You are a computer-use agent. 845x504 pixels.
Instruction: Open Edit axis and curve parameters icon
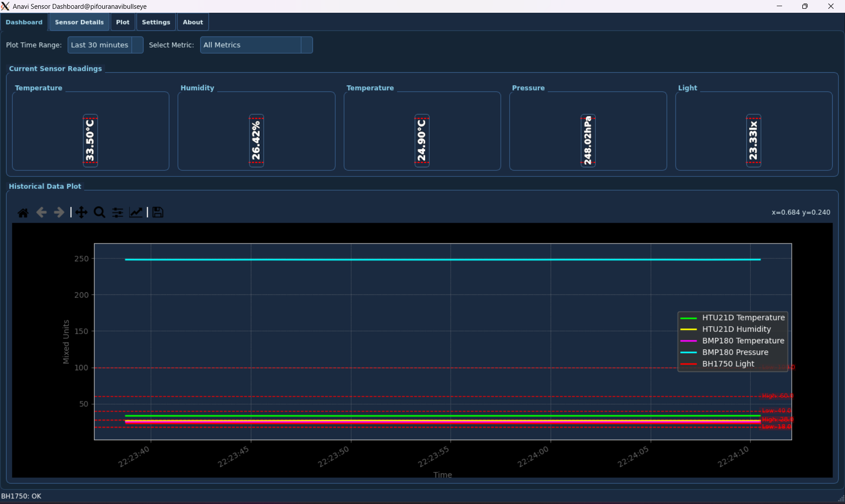[136, 213]
